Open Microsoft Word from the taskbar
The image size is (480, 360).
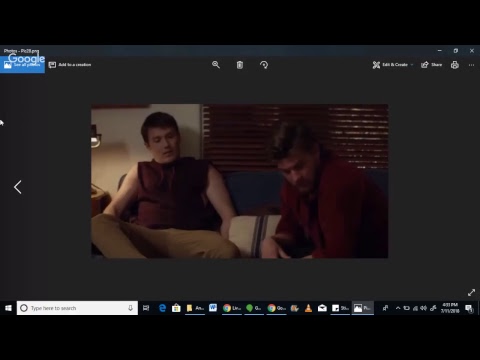point(213,308)
